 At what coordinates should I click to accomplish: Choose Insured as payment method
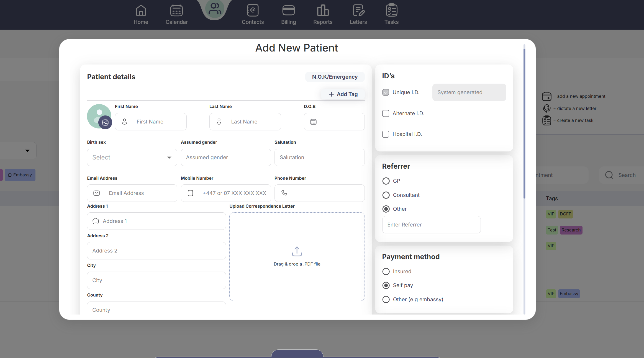[x=386, y=272]
